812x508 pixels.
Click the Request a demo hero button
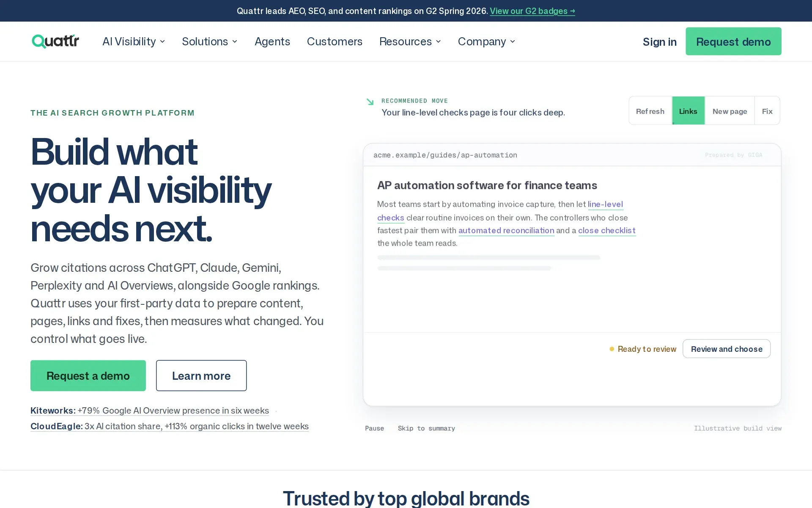click(x=88, y=375)
